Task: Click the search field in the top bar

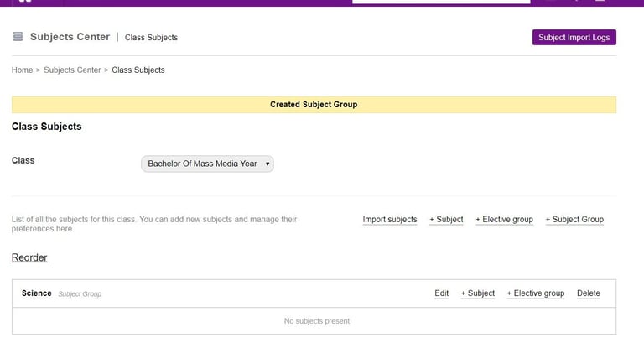Action: [441, 2]
